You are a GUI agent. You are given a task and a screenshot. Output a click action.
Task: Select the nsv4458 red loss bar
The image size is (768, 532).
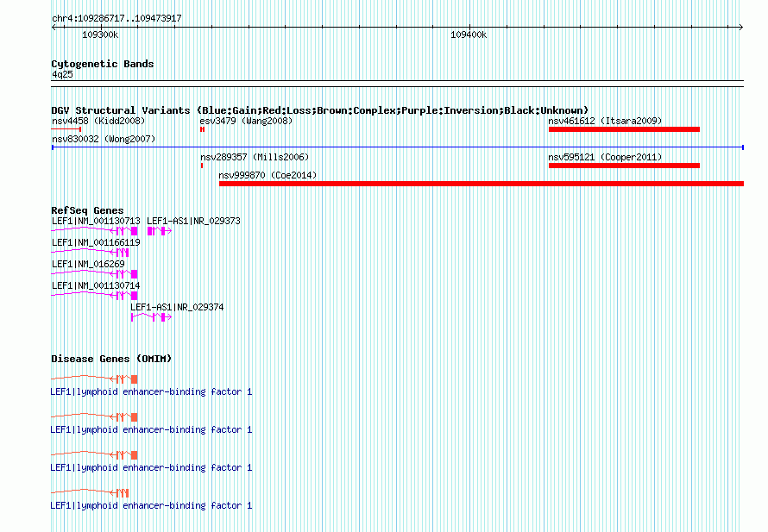(x=66, y=129)
